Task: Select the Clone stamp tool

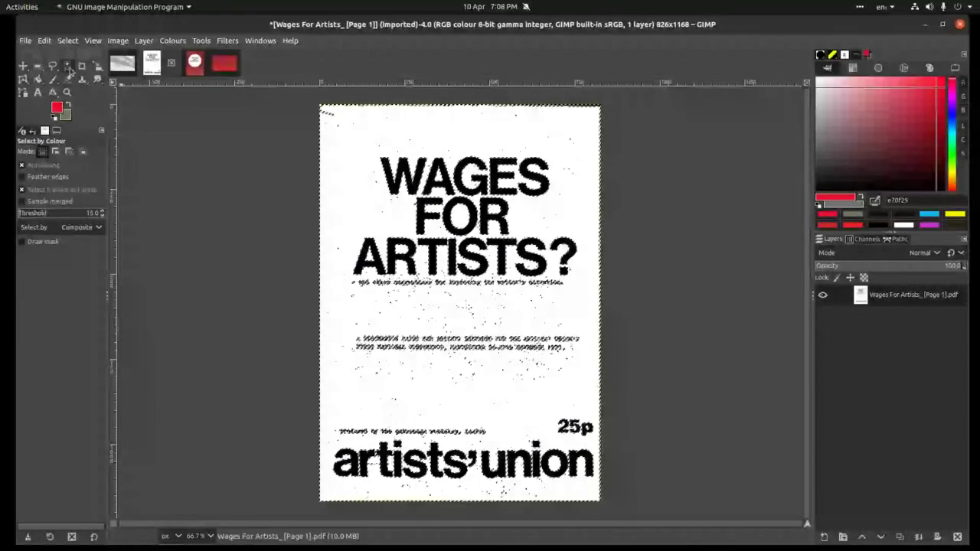Action: (x=82, y=80)
